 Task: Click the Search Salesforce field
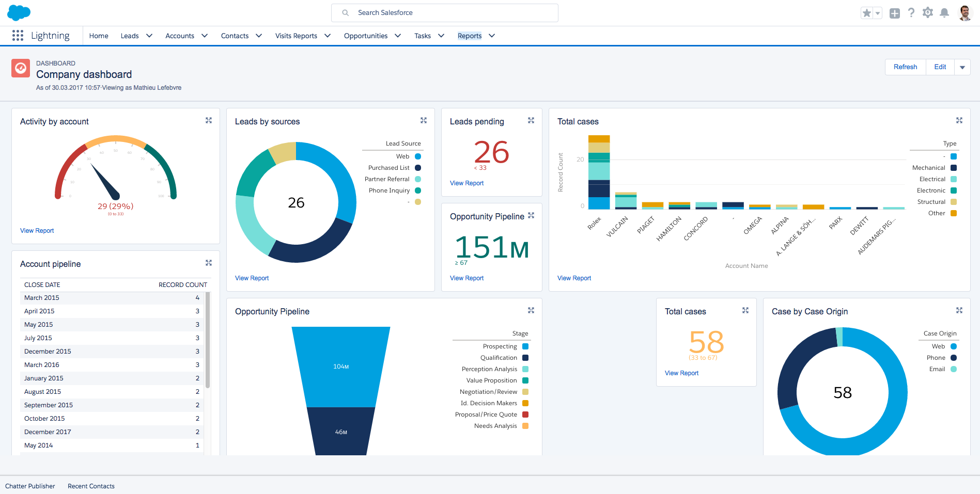point(444,13)
